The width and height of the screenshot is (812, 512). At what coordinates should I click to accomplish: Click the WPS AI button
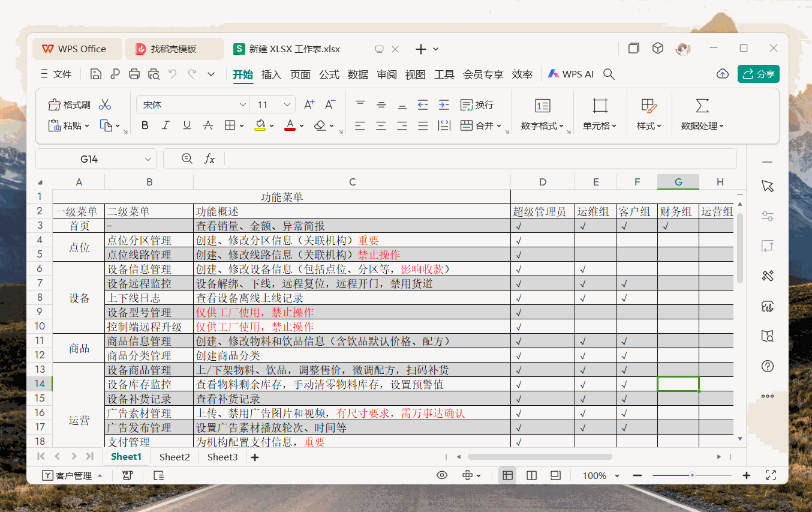[x=570, y=74]
